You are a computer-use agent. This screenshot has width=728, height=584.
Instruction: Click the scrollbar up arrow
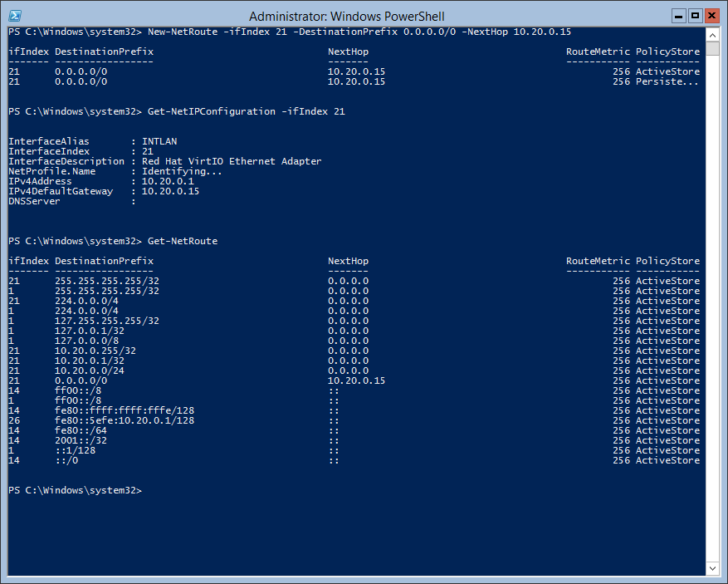[713, 35]
